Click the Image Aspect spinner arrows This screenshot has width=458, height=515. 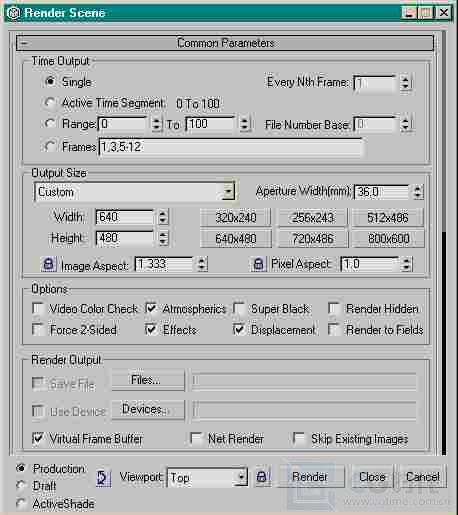[201, 264]
